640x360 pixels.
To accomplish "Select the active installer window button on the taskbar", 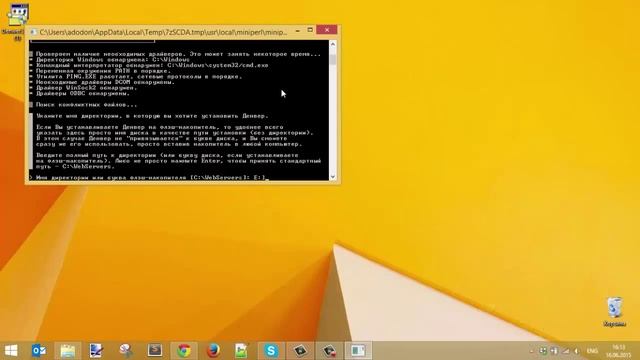I will (x=358, y=350).
